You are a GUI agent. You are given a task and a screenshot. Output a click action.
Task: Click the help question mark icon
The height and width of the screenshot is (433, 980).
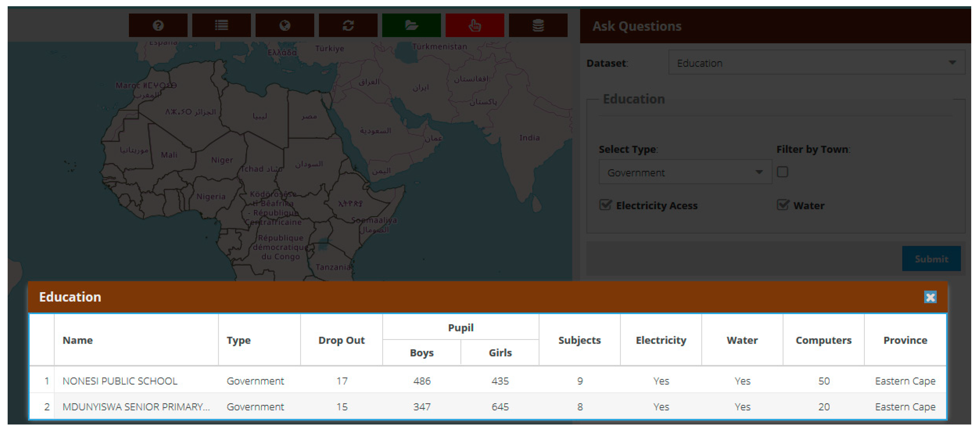(158, 26)
